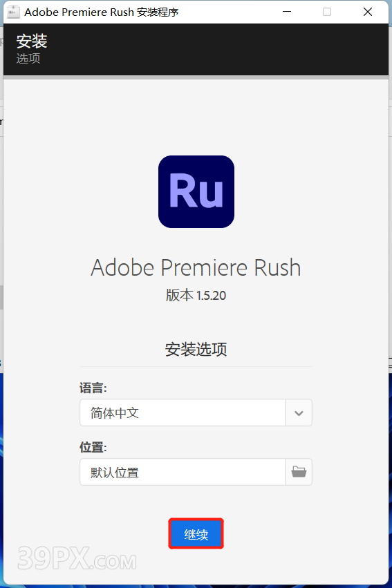Expand the language dropdown arrow
Image resolution: width=392 pixels, height=588 pixels.
click(299, 413)
